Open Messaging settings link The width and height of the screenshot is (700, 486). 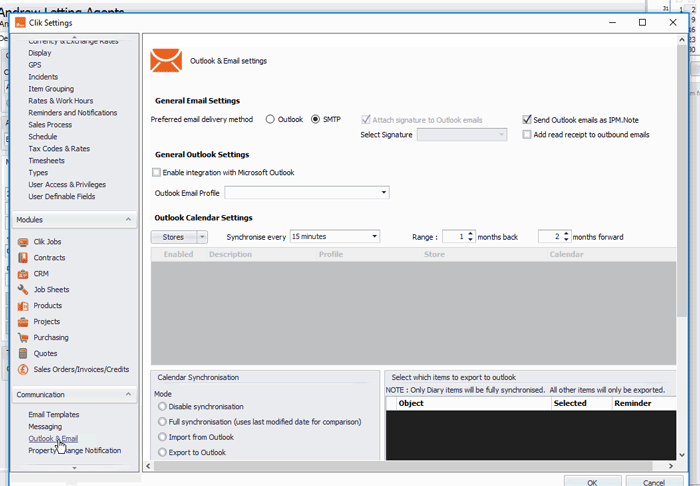(x=45, y=427)
